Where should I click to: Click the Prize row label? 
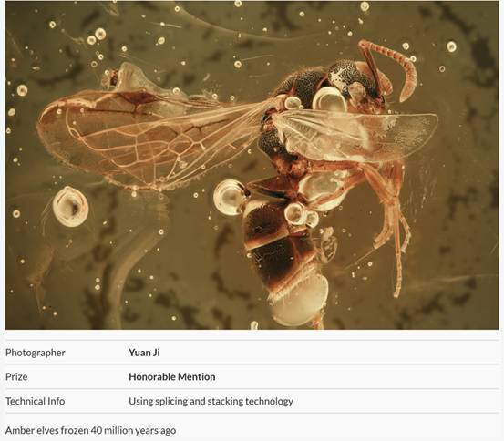(x=16, y=376)
